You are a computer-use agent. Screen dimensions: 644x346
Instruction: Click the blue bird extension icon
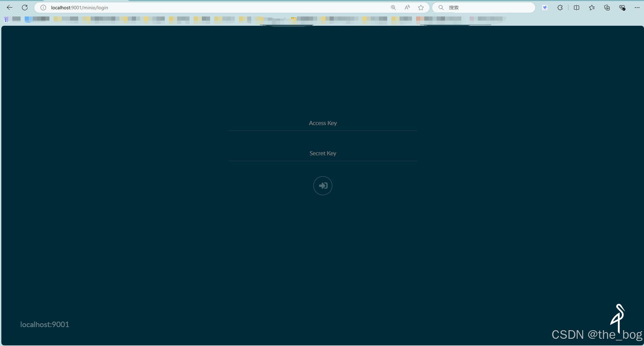tap(545, 8)
